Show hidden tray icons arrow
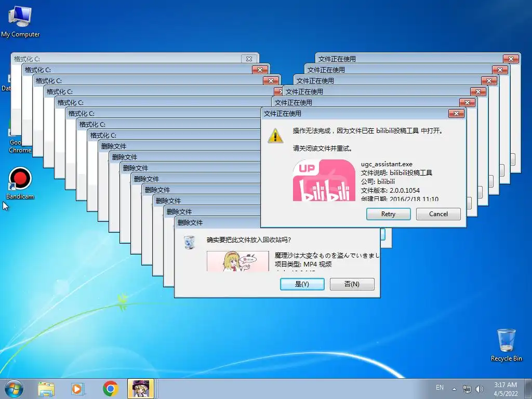 coord(454,389)
